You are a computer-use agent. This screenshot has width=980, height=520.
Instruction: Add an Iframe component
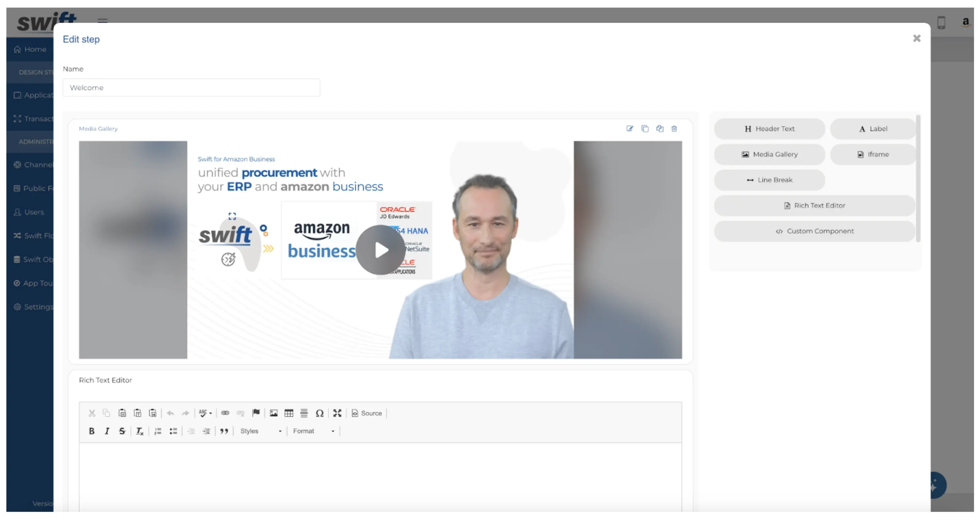[x=873, y=154]
